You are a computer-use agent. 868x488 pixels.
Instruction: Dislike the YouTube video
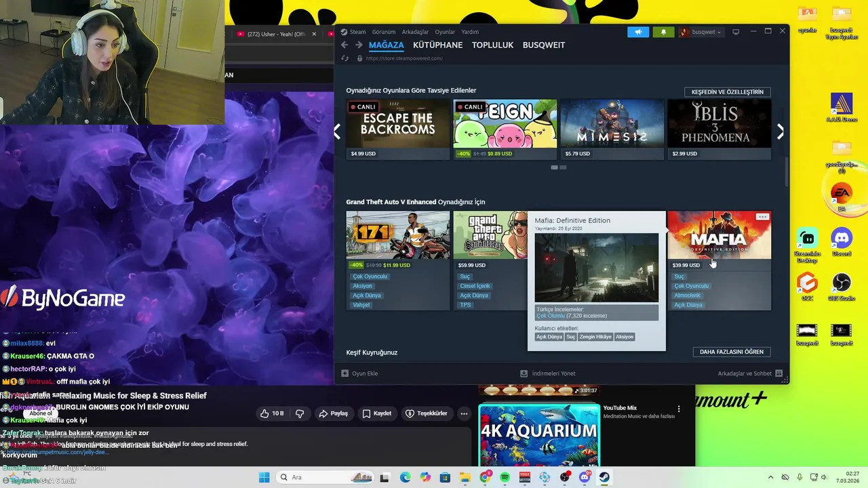[x=300, y=413]
